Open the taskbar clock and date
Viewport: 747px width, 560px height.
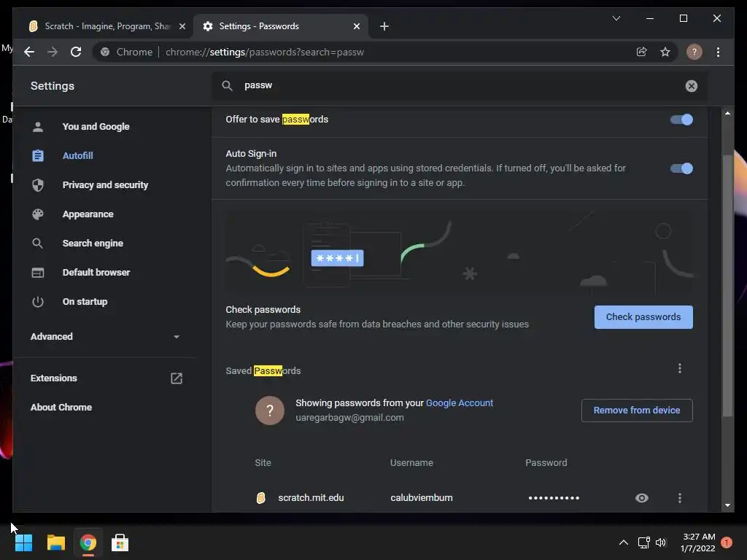pyautogui.click(x=698, y=542)
